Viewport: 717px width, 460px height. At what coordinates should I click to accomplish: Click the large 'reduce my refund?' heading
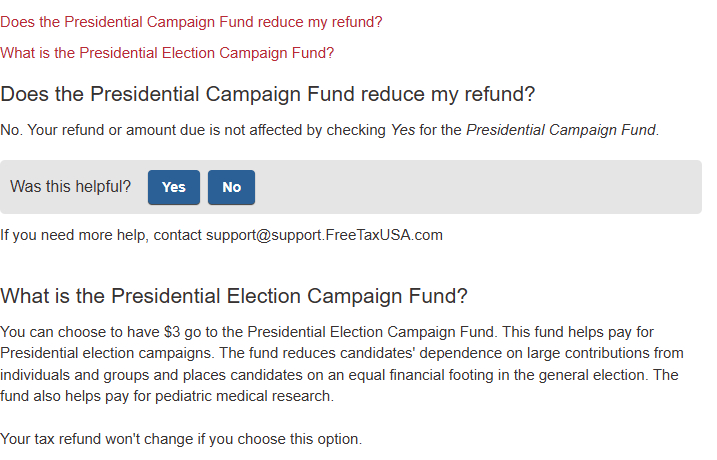coord(268,95)
